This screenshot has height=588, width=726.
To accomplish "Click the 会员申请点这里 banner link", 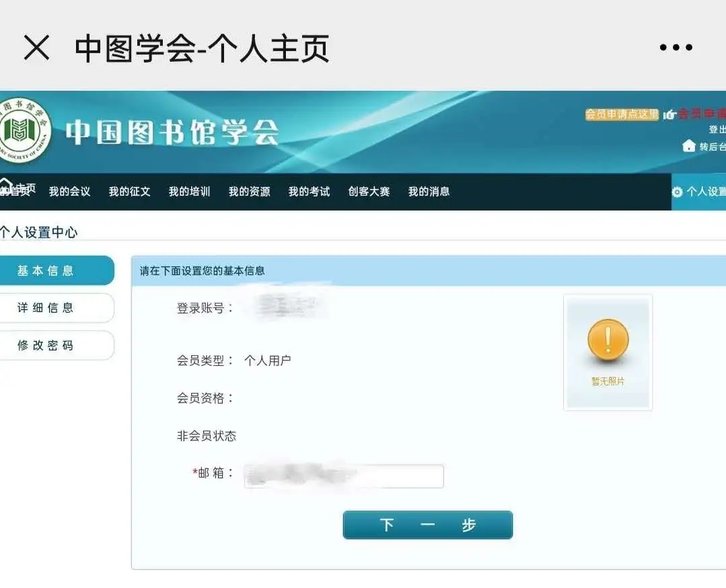I will pos(622,114).
